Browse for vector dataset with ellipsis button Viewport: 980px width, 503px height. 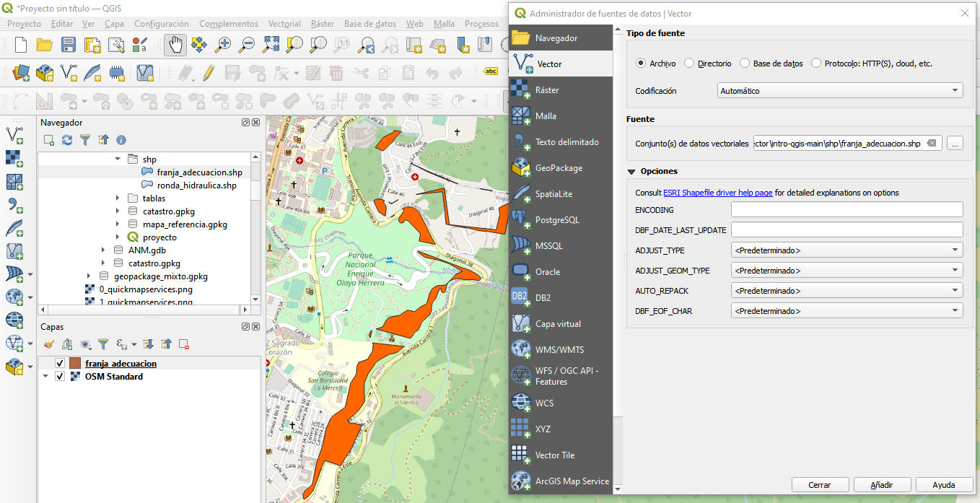(x=955, y=144)
